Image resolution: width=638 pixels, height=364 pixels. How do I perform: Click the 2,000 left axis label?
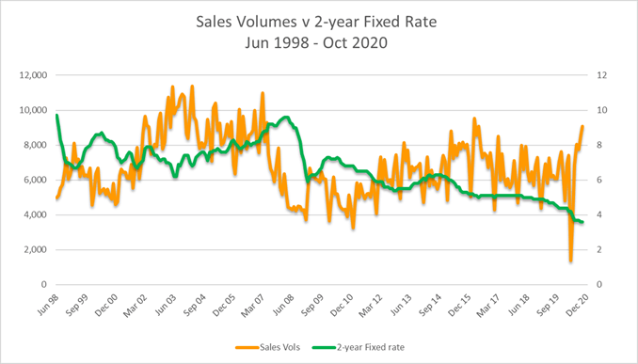point(35,249)
